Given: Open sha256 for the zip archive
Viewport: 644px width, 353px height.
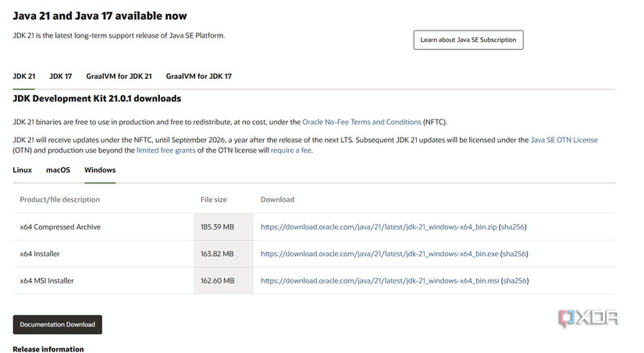Looking at the screenshot, I should (x=514, y=226).
